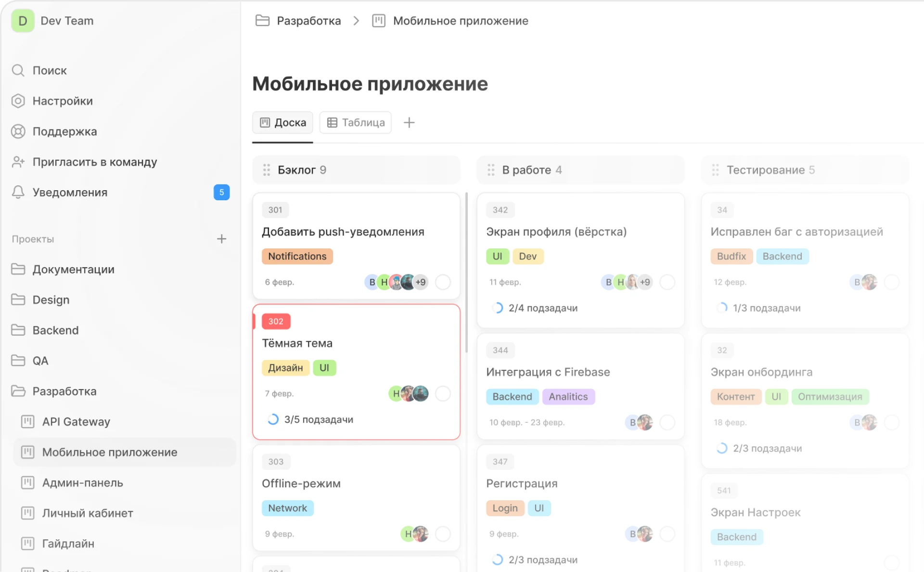Click the Поддержка lifebuoy icon

coord(18,131)
